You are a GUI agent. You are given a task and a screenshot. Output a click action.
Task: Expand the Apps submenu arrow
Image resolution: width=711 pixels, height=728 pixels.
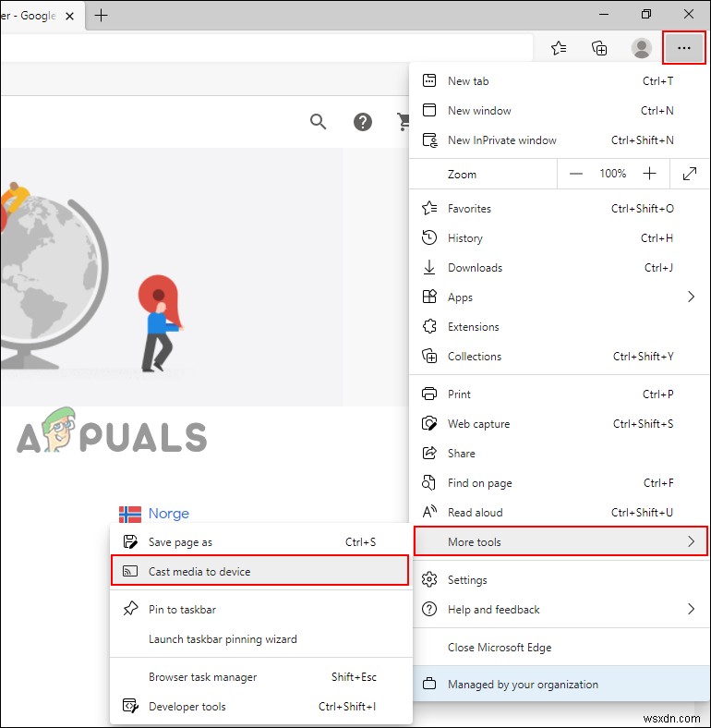pyautogui.click(x=691, y=297)
